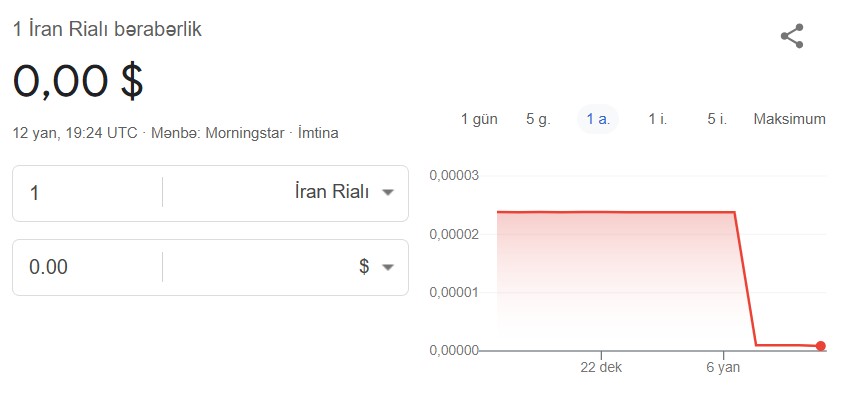Select the 'Maksimum' range tab

coord(789,119)
